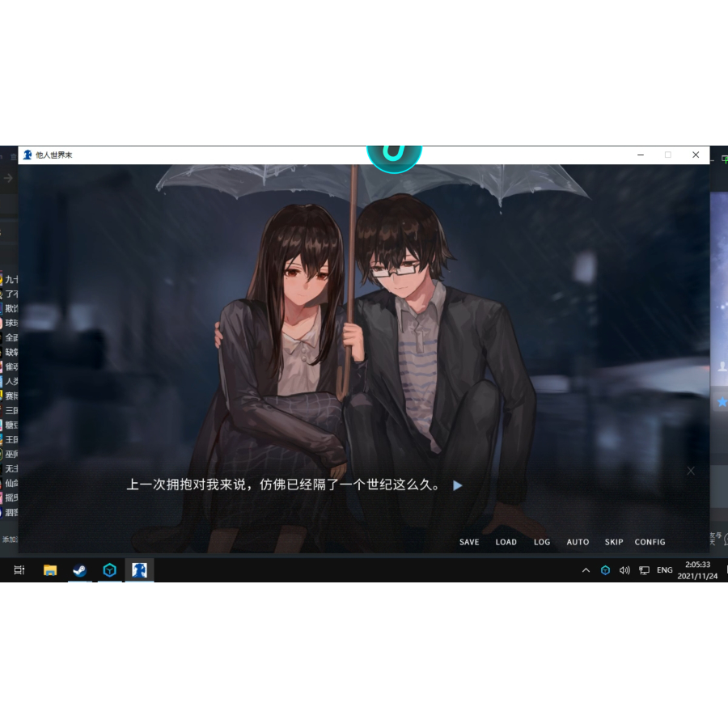Minimize the 他人世界末 game window
The width and height of the screenshot is (728, 728).
[641, 154]
